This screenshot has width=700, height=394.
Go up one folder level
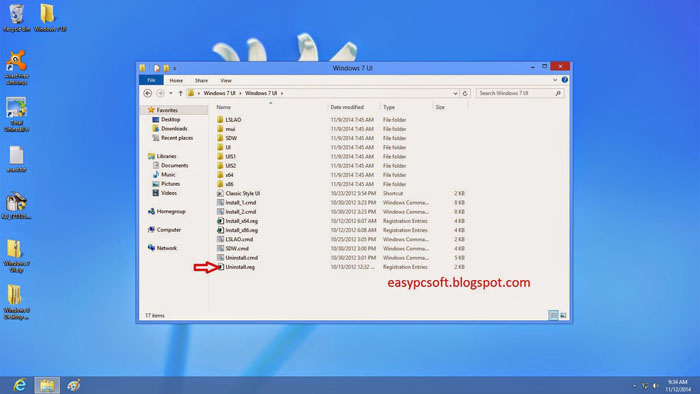(180, 93)
